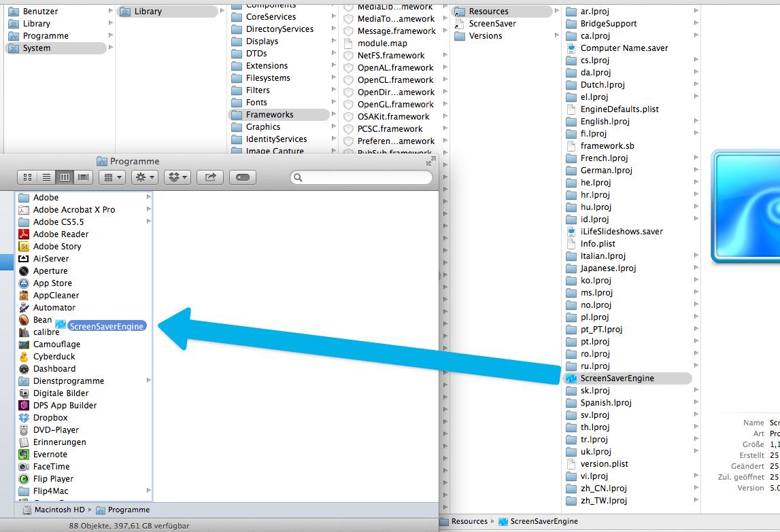The width and height of the screenshot is (780, 532).
Task: Select OpenGL.framework in the list
Action: [x=396, y=105]
